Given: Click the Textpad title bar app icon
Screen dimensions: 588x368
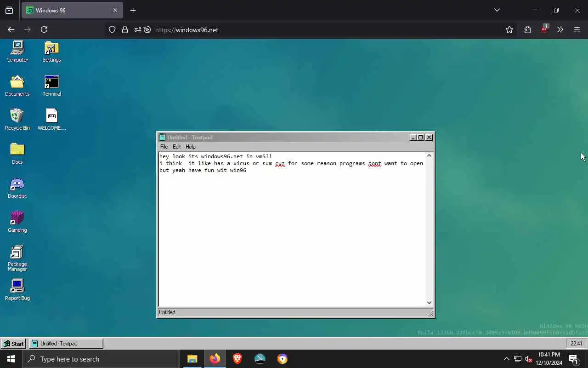Looking at the screenshot, I should pyautogui.click(x=162, y=138).
